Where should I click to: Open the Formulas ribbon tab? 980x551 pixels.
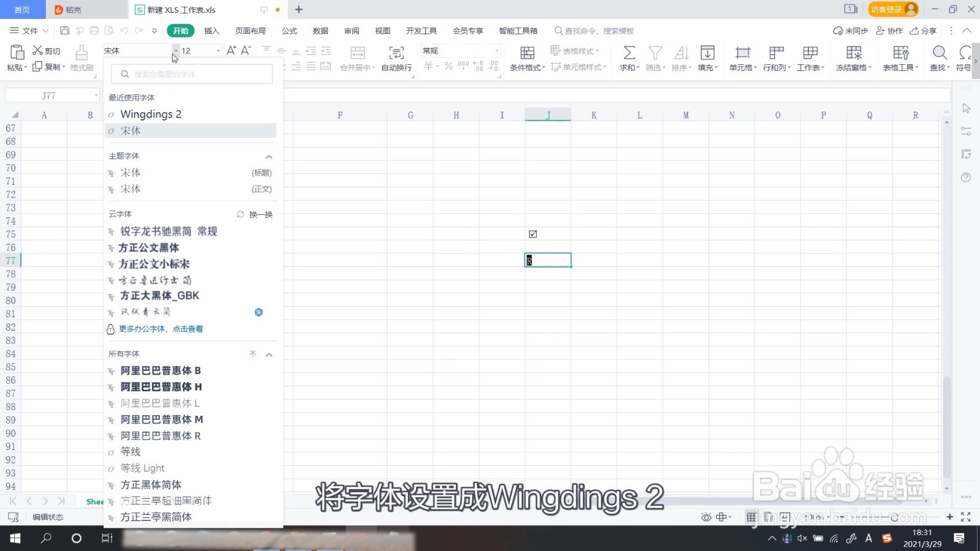tap(289, 31)
